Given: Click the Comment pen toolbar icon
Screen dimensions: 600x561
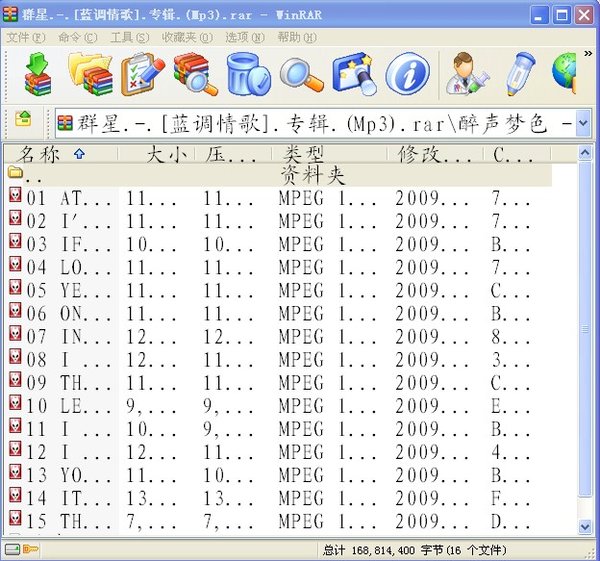Looking at the screenshot, I should pos(520,74).
